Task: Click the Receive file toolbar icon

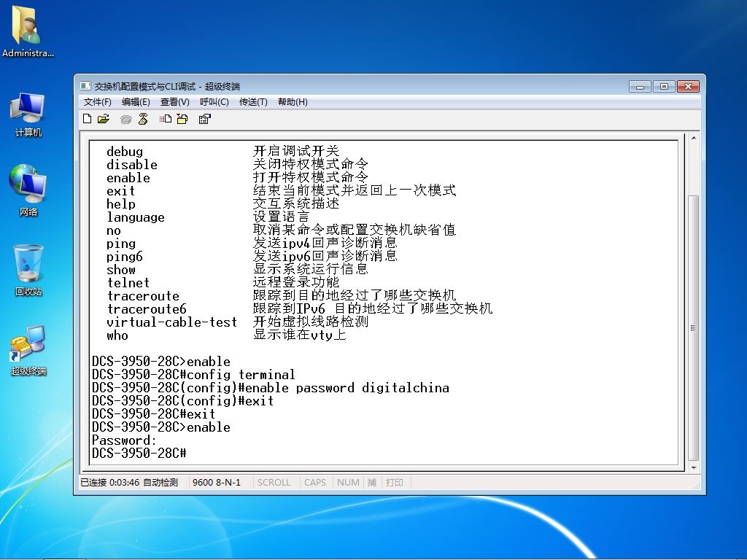Action: (182, 119)
